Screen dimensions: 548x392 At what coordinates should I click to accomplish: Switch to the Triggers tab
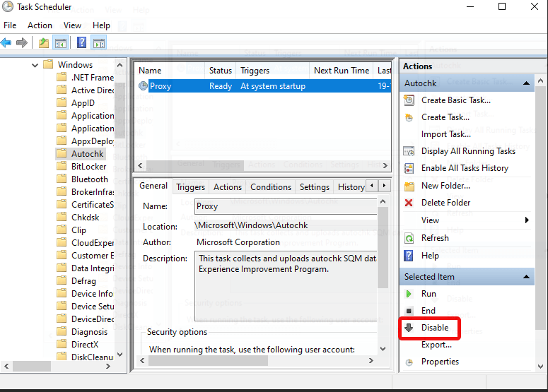coord(190,187)
